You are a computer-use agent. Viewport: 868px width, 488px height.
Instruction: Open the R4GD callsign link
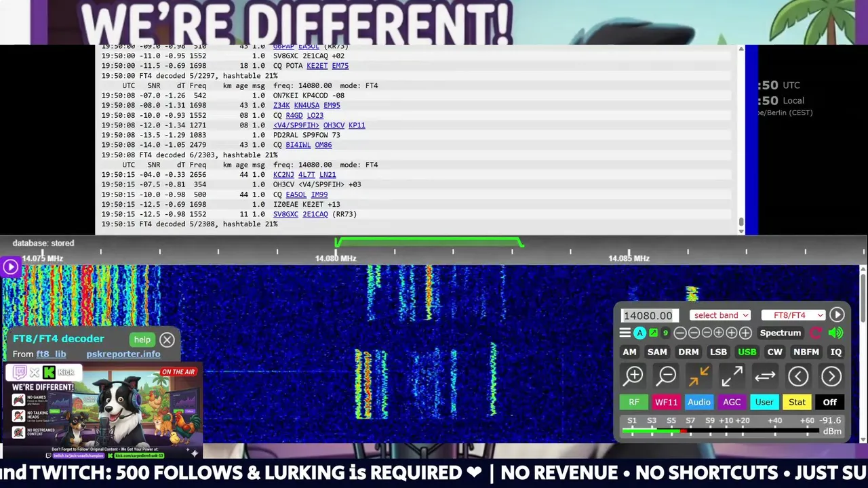coord(294,115)
